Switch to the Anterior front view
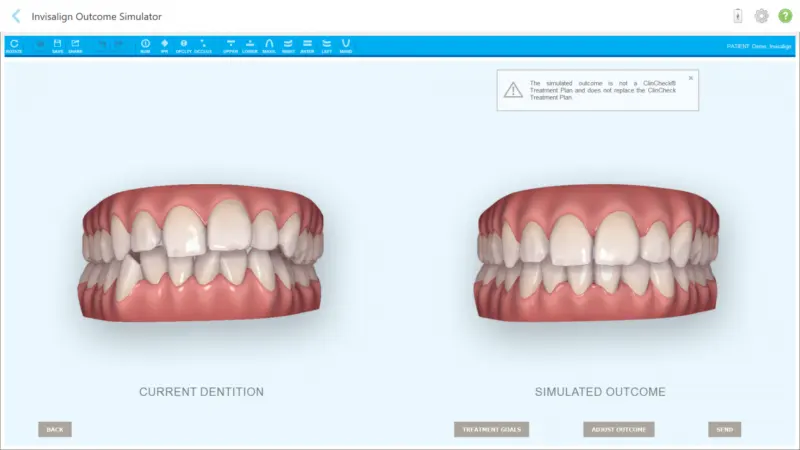The width and height of the screenshot is (800, 450). (307, 45)
